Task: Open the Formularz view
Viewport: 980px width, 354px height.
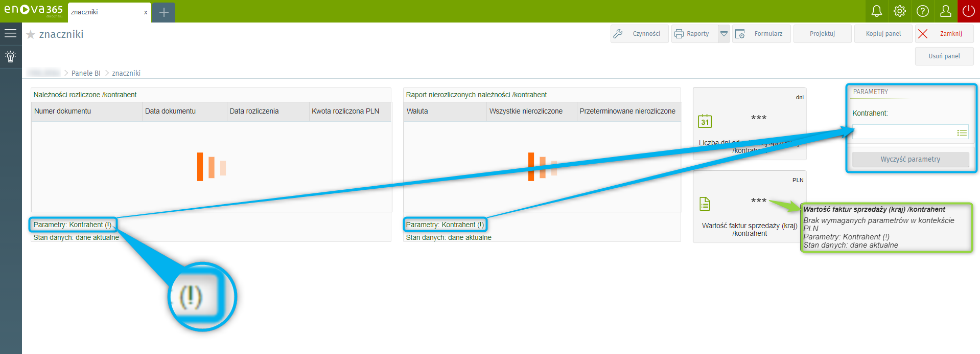Action: (761, 34)
